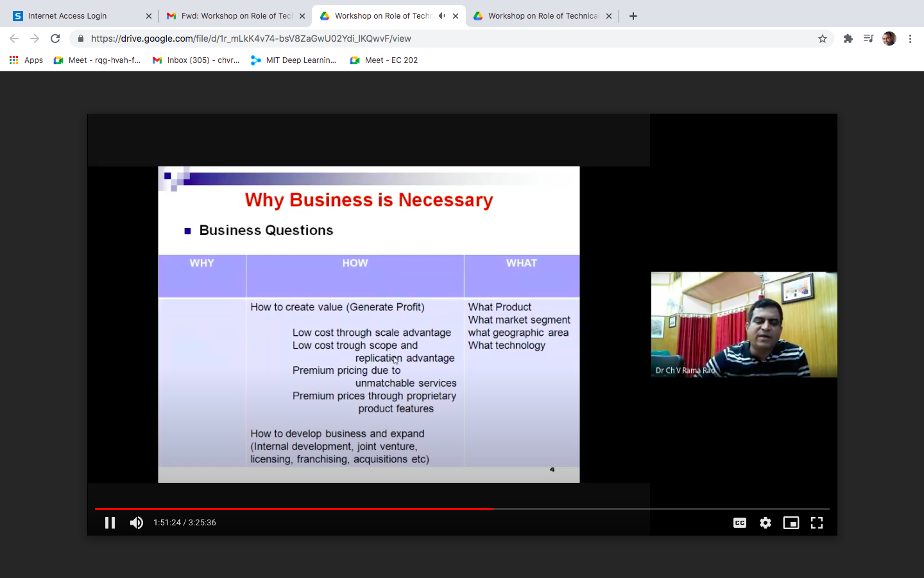Open the media control icon
Screen dimensions: 924x578
868,39
